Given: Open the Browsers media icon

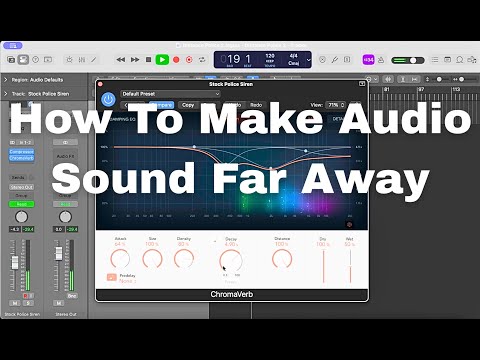Looking at the screenshot, I should click(x=472, y=60).
